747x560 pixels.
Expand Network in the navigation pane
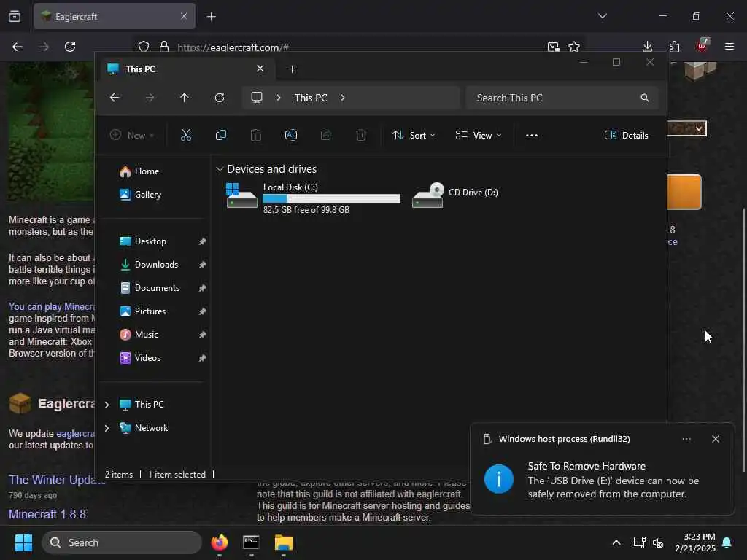point(107,427)
